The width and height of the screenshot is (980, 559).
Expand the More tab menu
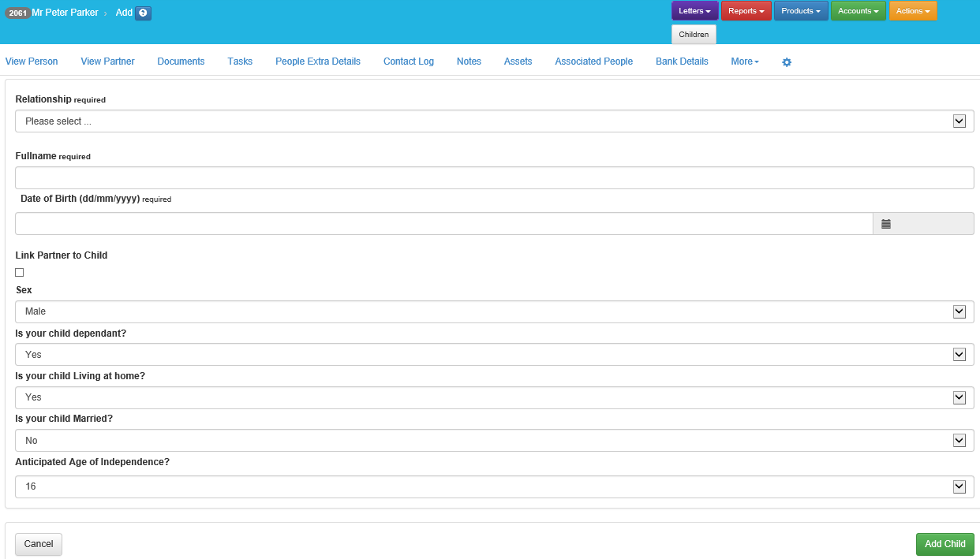pyautogui.click(x=744, y=61)
